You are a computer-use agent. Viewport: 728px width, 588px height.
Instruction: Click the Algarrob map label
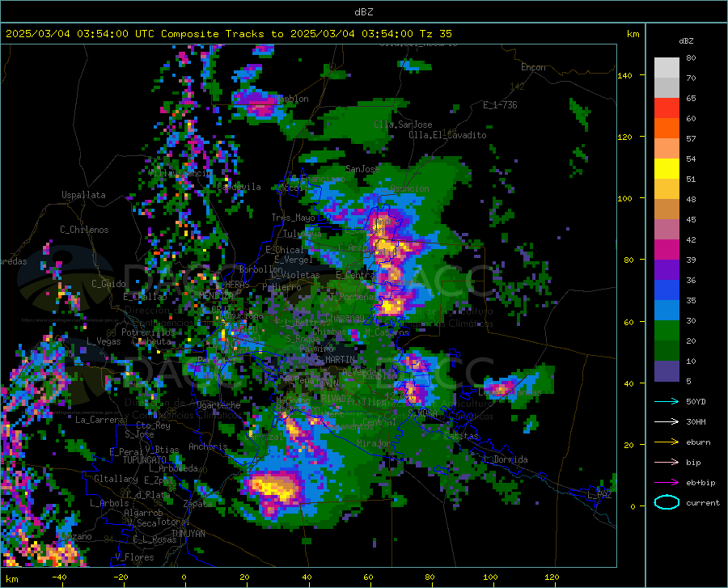pos(143,513)
